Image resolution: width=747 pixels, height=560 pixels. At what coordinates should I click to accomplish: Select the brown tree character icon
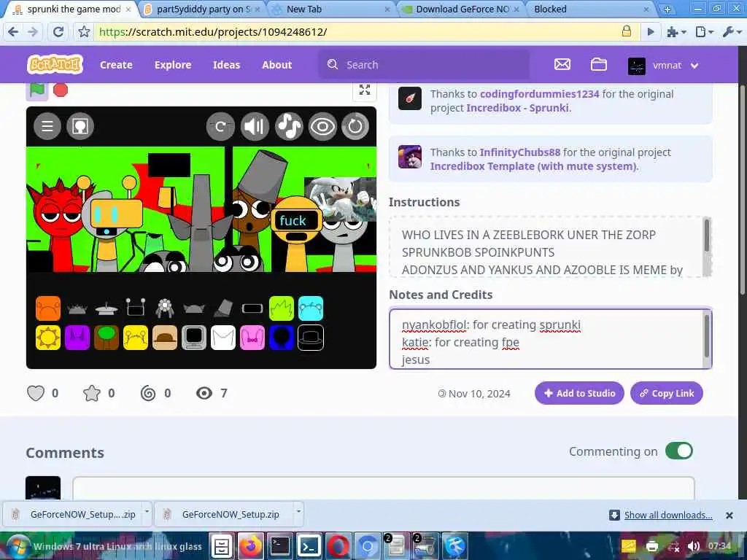107,338
